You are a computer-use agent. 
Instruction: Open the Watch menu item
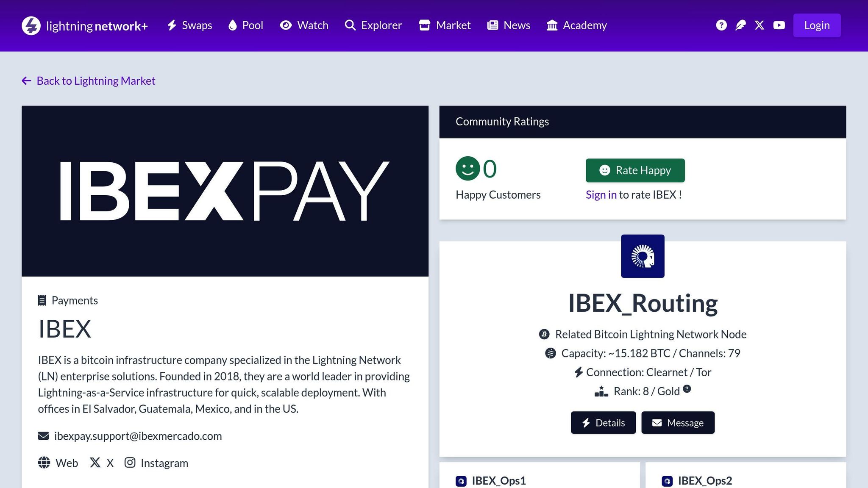pos(304,25)
